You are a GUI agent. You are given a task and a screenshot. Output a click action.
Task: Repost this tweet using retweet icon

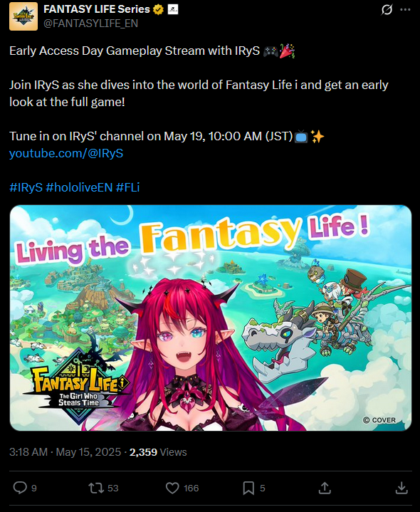[x=96, y=488]
